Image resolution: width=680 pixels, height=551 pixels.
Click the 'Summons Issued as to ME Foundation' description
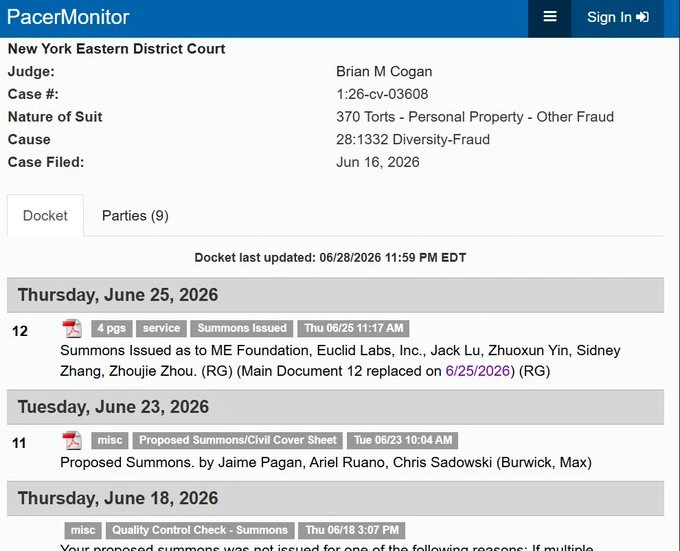pos(340,361)
